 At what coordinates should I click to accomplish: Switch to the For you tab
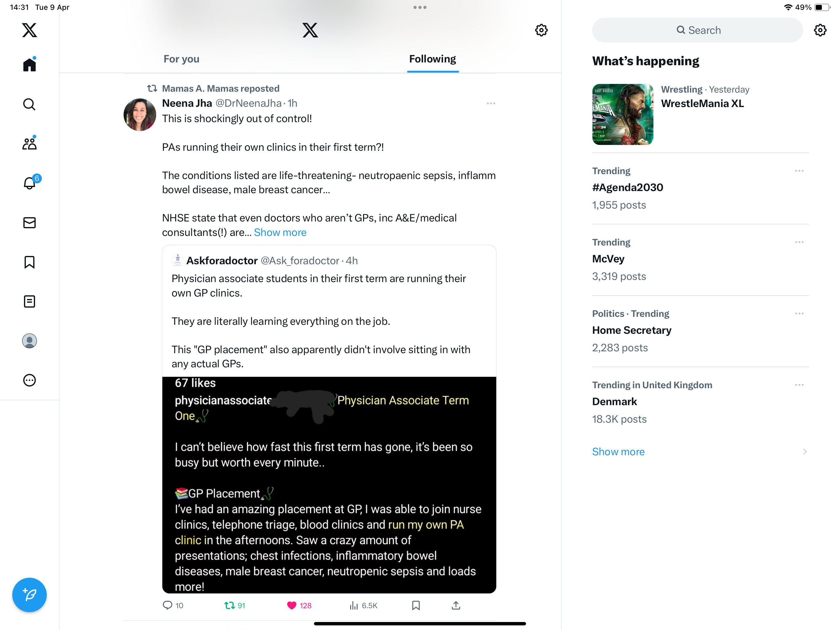(181, 59)
